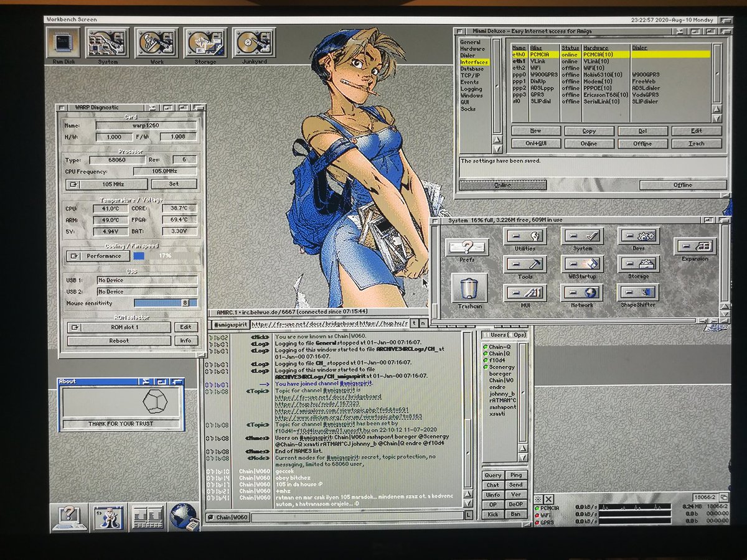Select Database page in Miami Deluxe
The width and height of the screenshot is (747, 560).
[472, 69]
